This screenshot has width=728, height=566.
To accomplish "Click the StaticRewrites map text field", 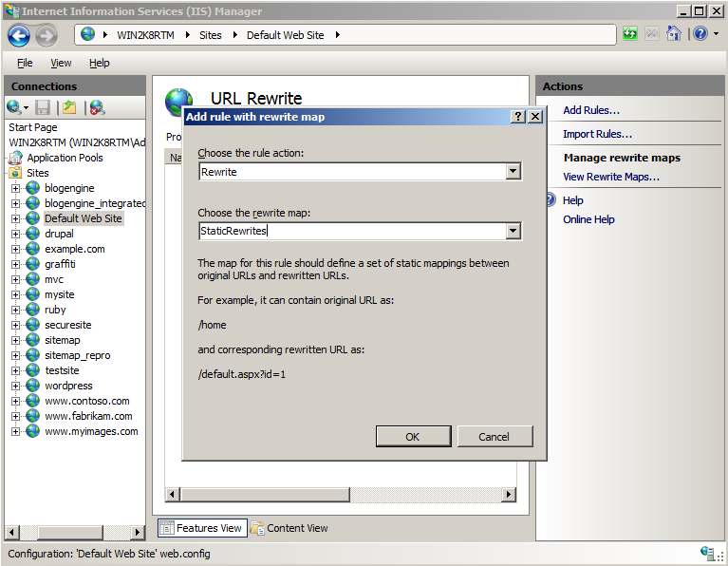I will click(x=352, y=231).
